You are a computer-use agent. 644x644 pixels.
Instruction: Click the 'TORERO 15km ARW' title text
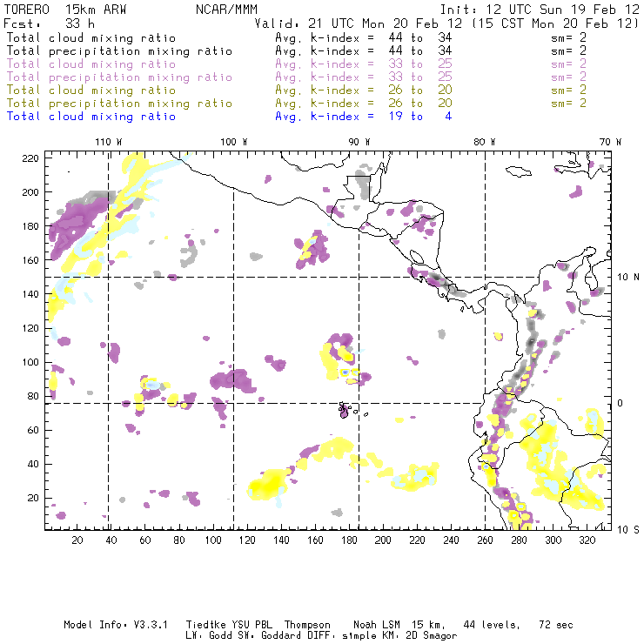(65, 10)
